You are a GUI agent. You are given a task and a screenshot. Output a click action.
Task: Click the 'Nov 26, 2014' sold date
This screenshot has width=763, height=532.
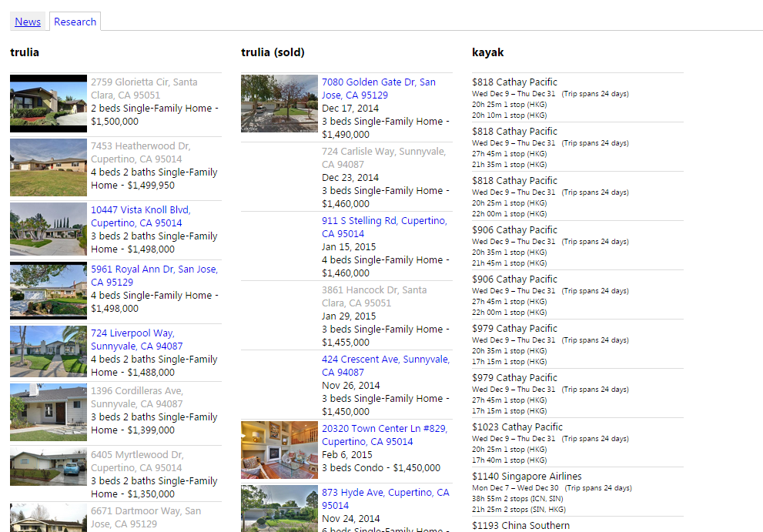coord(351,385)
